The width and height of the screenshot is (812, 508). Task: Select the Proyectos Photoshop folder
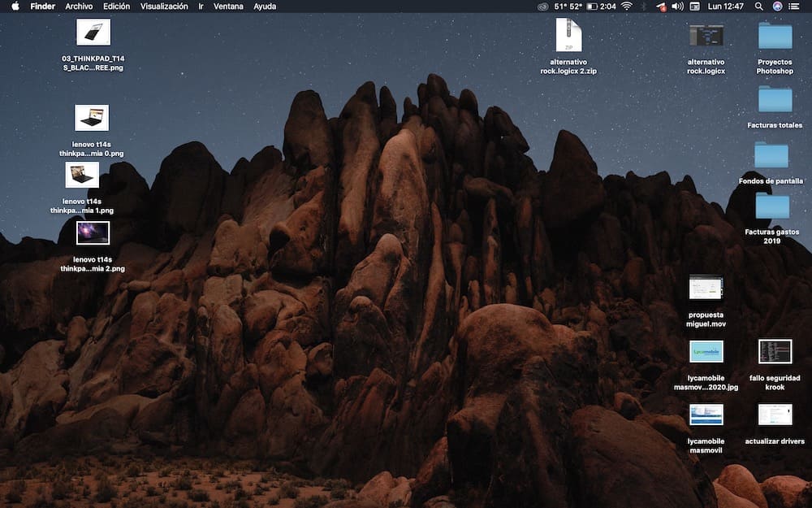click(x=775, y=36)
